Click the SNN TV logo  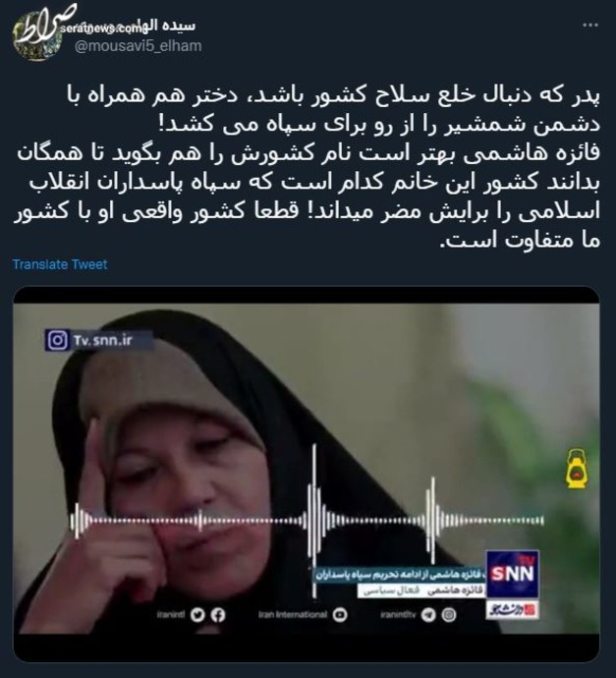(513, 574)
